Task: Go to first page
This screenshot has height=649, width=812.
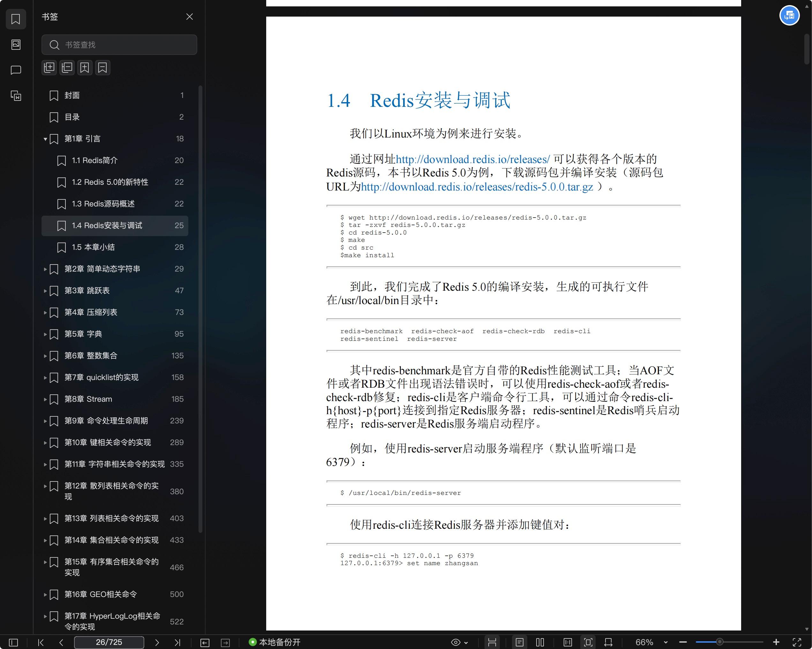Action: tap(41, 642)
